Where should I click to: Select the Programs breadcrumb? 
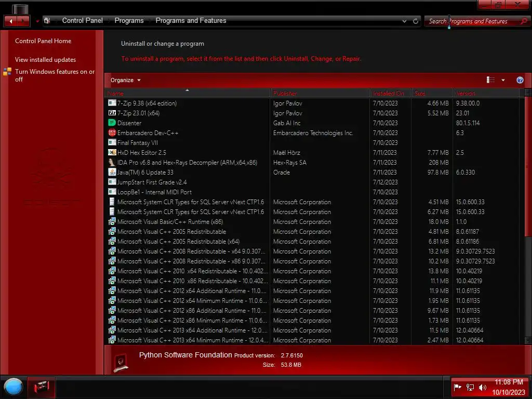(x=129, y=20)
